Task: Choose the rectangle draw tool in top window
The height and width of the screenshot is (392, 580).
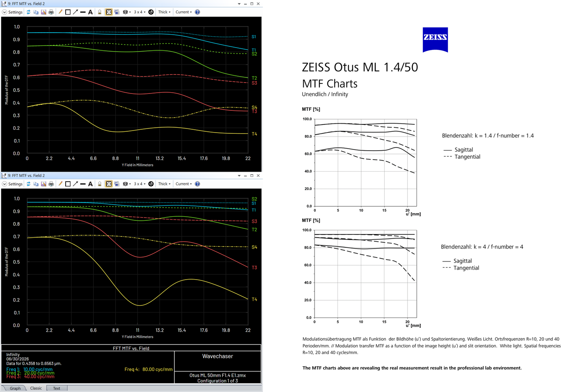Action: click(68, 12)
